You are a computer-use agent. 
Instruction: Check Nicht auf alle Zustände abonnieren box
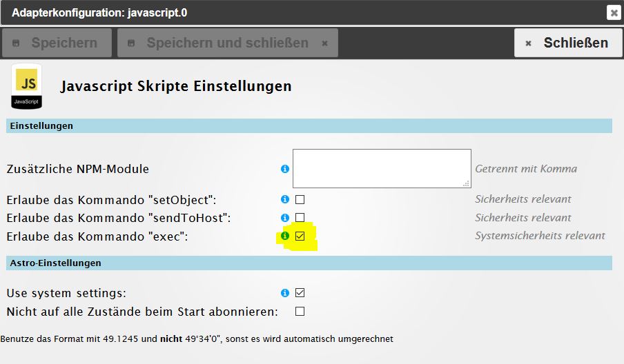[300, 311]
